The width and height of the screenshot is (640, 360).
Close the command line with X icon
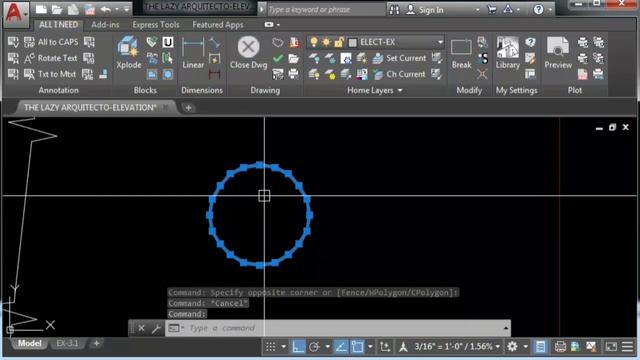(x=141, y=328)
